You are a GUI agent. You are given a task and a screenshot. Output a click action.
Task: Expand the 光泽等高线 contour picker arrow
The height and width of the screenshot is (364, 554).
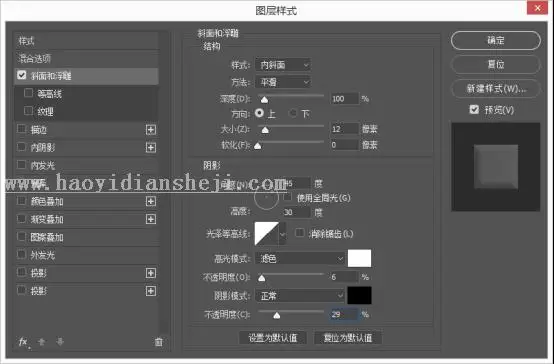coord(283,234)
